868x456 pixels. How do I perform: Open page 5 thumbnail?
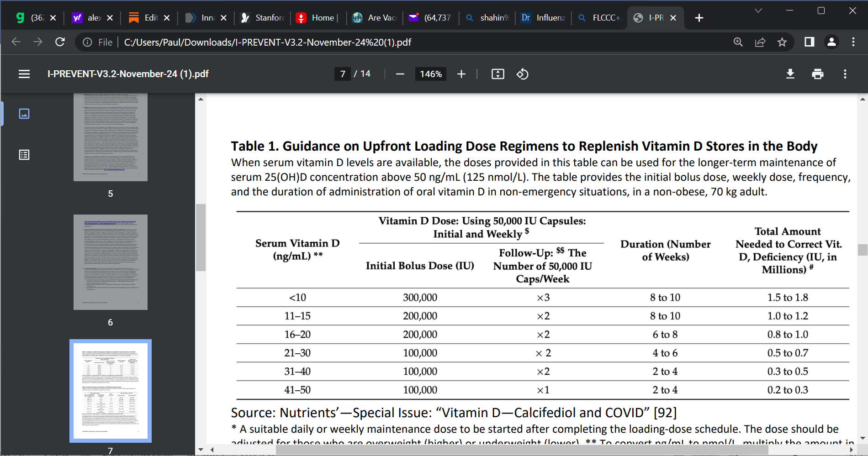pos(111,137)
